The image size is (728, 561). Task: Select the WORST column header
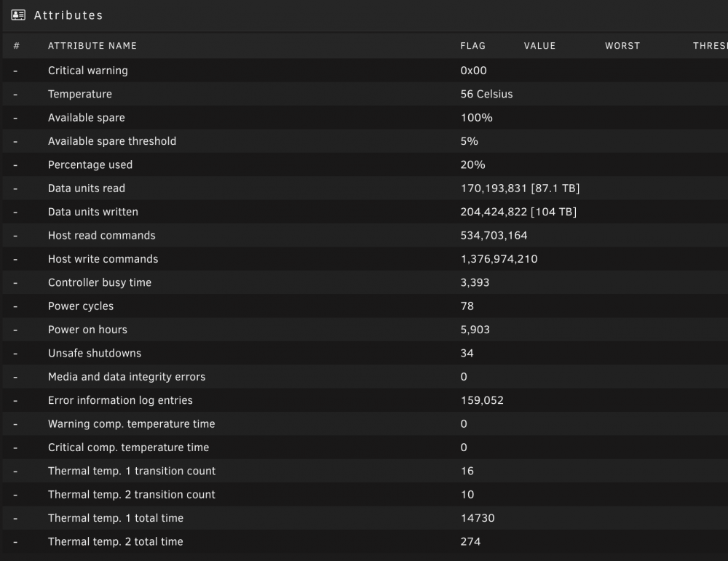(x=622, y=45)
